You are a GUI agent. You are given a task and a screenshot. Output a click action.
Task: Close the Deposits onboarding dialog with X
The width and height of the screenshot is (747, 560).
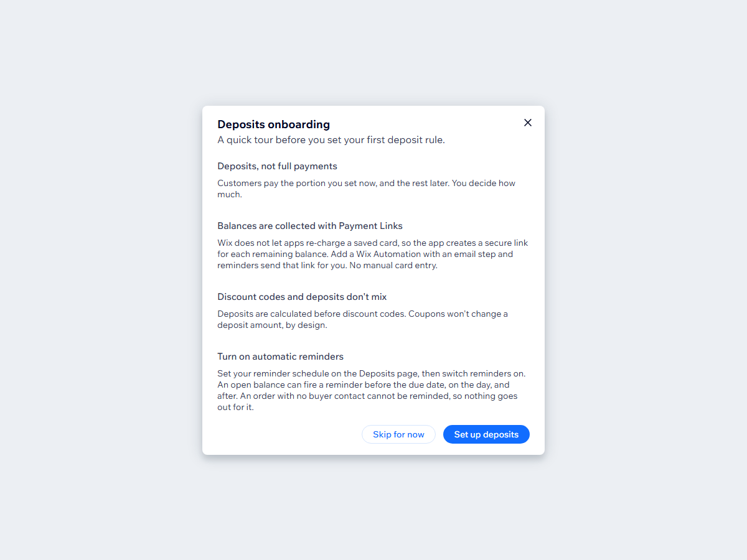[x=528, y=123]
